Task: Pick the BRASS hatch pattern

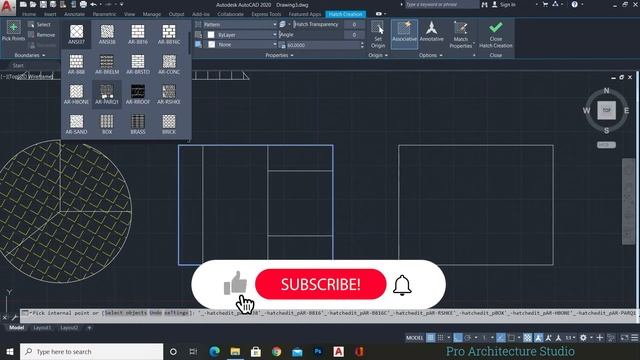Action: (138, 124)
